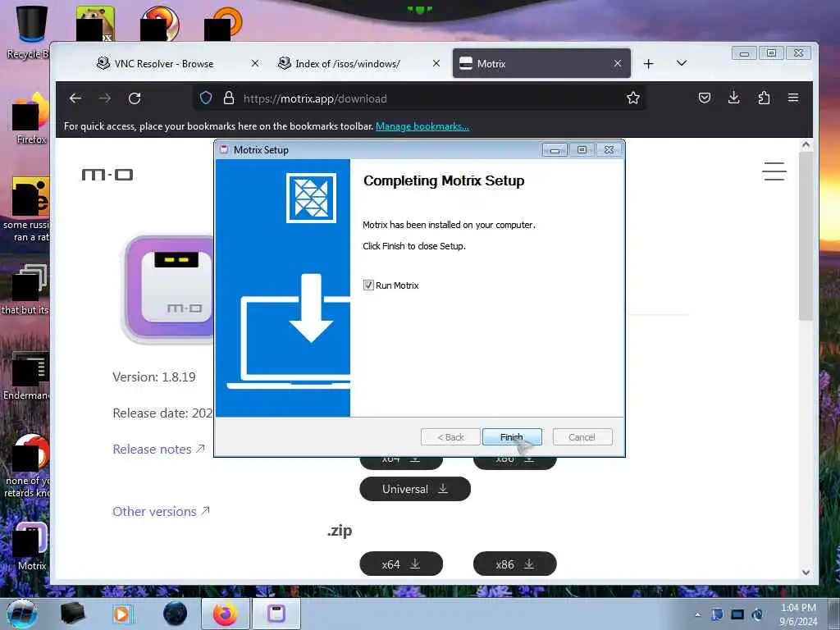The width and height of the screenshot is (840, 630).
Task: Reload the Motrix download page
Action: pyautogui.click(x=135, y=98)
